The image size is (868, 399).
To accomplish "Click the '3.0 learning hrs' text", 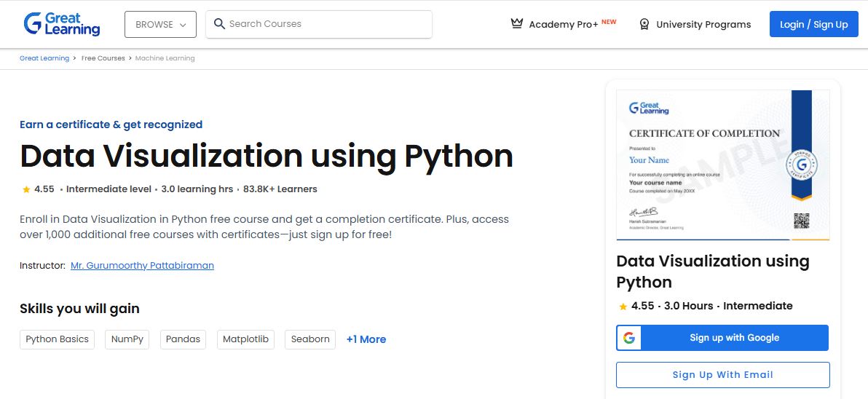I will click(197, 189).
